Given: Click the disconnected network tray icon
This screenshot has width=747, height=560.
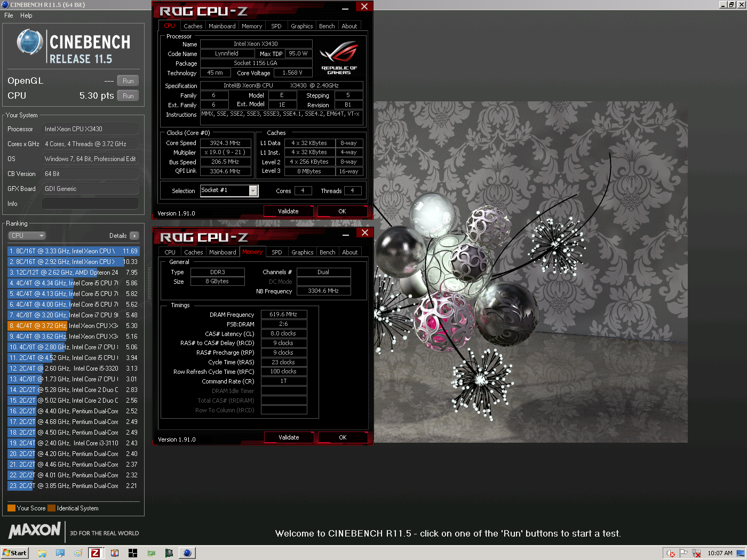Looking at the screenshot, I should pos(696,553).
